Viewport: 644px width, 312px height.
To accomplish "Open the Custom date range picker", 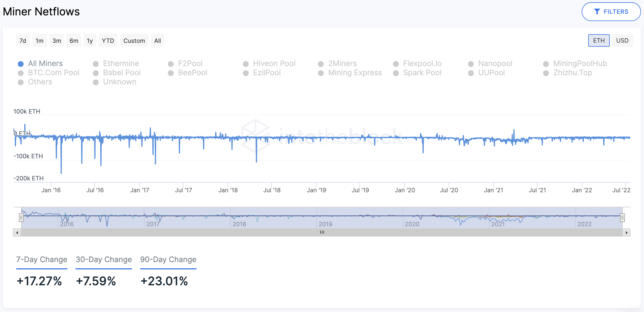I will (x=134, y=41).
